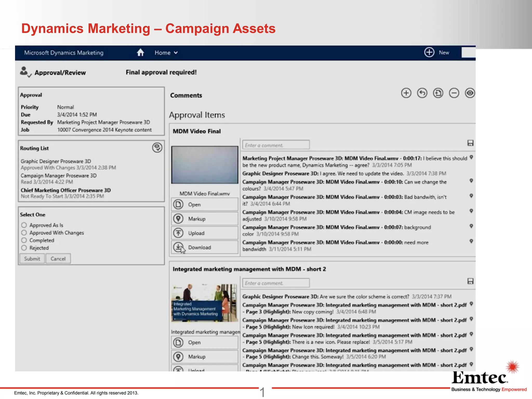Click the Integrated marketing management thumbnail

[x=205, y=303]
